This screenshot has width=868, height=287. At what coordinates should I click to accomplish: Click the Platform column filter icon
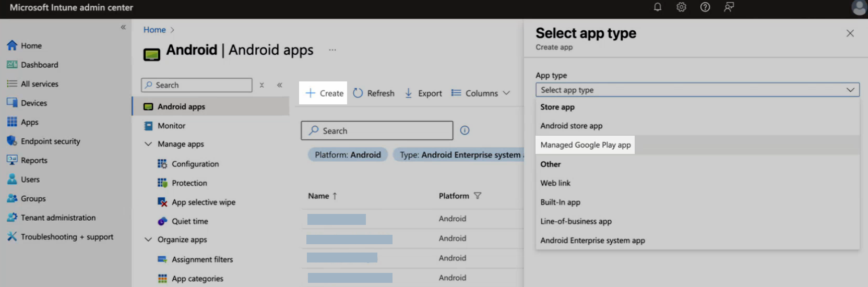coord(478,196)
